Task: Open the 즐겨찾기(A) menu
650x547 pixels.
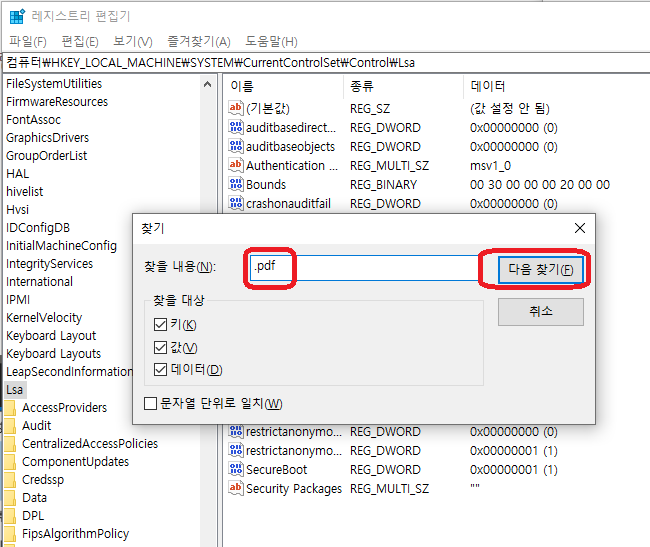Action: coord(199,41)
